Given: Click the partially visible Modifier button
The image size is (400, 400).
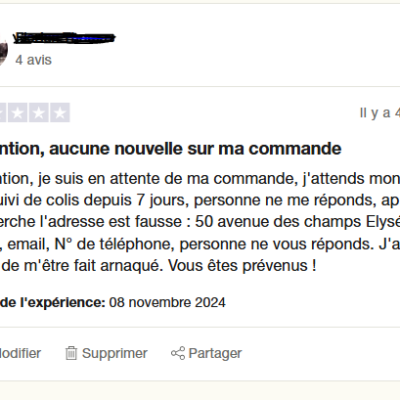Looking at the screenshot, I should point(20,353).
